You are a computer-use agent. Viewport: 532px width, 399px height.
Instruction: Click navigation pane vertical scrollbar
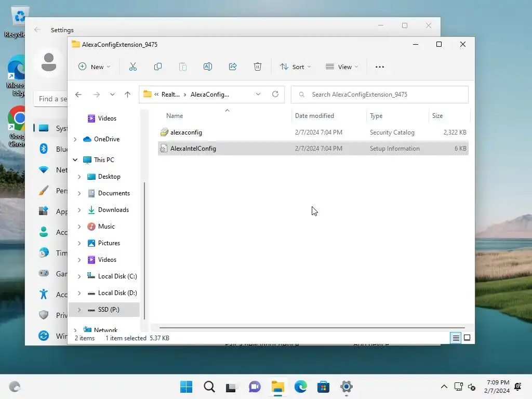pyautogui.click(x=144, y=250)
